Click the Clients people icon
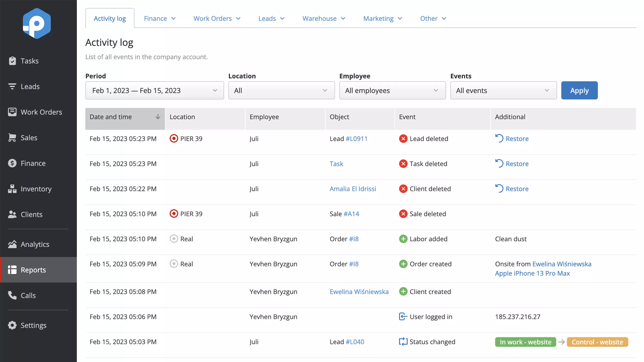The width and height of the screenshot is (644, 362). [x=12, y=214]
